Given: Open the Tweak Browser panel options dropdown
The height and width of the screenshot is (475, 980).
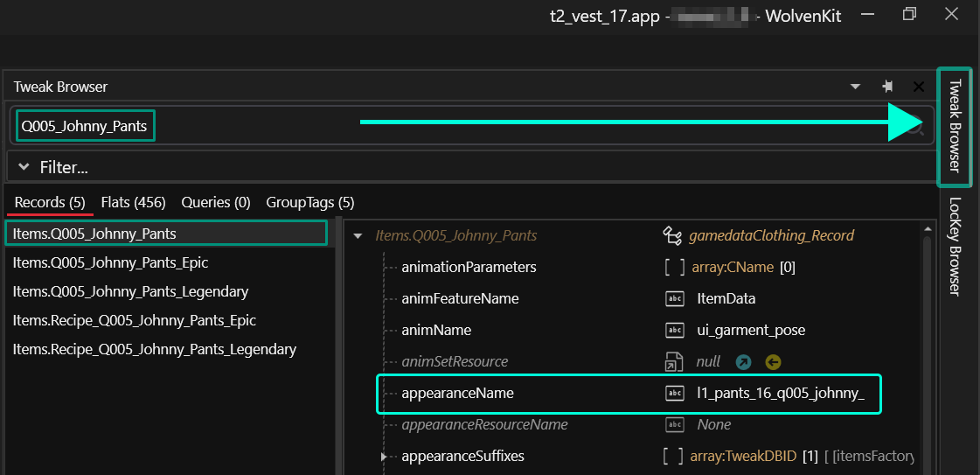Looking at the screenshot, I should [x=856, y=87].
